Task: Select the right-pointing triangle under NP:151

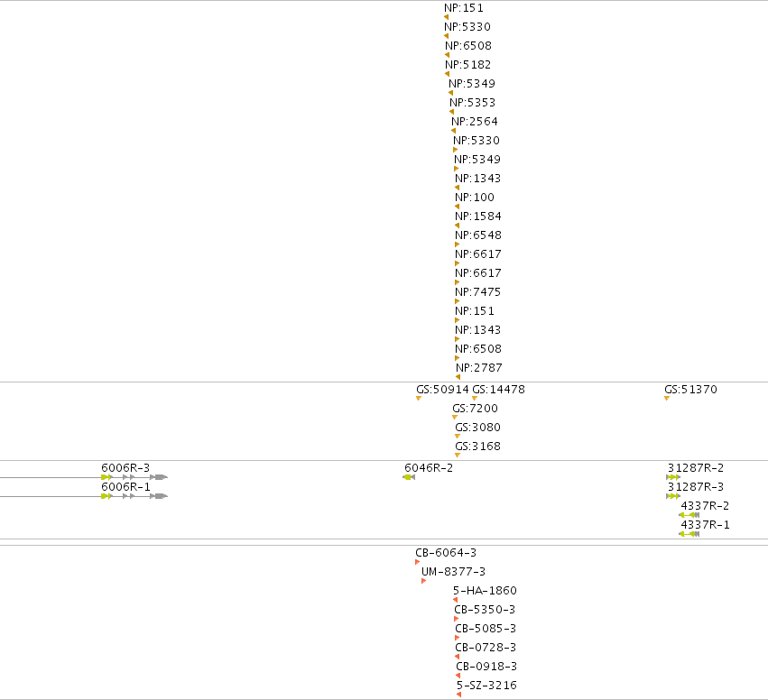Action: pos(457,320)
